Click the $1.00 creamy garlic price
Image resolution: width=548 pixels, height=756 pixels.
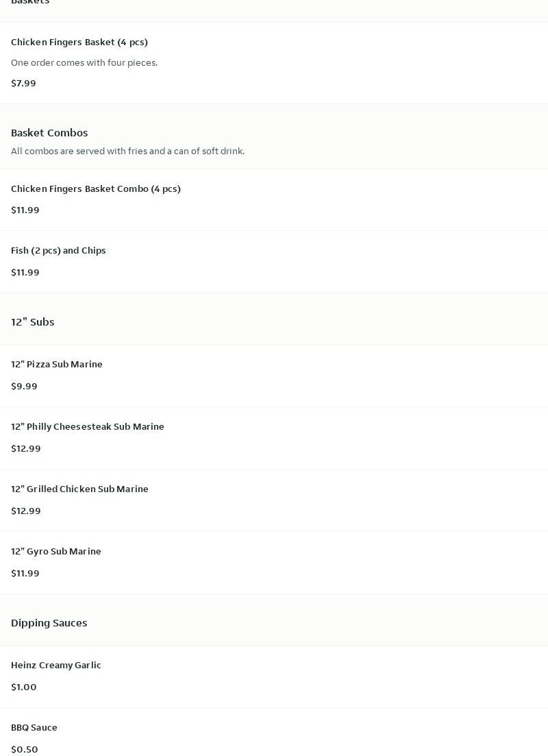point(24,687)
